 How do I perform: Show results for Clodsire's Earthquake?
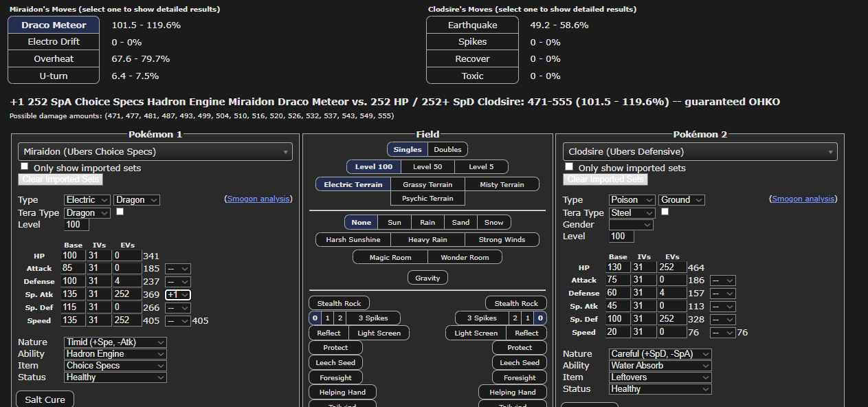click(x=473, y=25)
